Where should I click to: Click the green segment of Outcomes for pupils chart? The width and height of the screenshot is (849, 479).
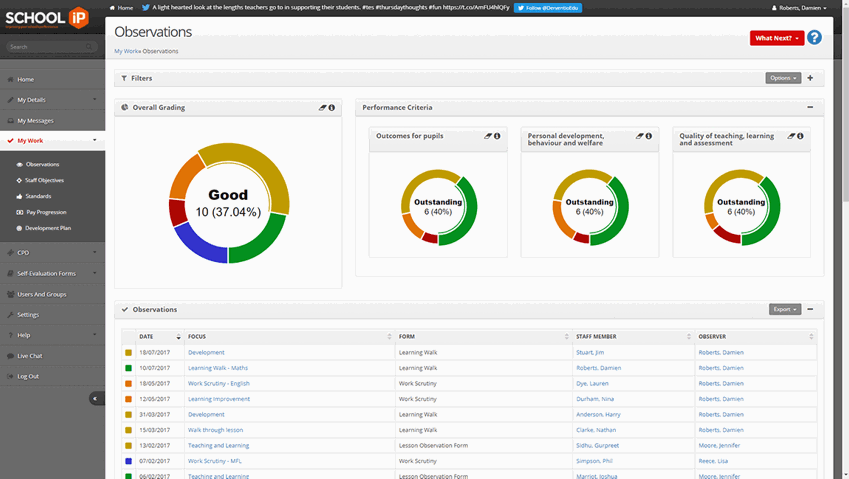pos(468,211)
